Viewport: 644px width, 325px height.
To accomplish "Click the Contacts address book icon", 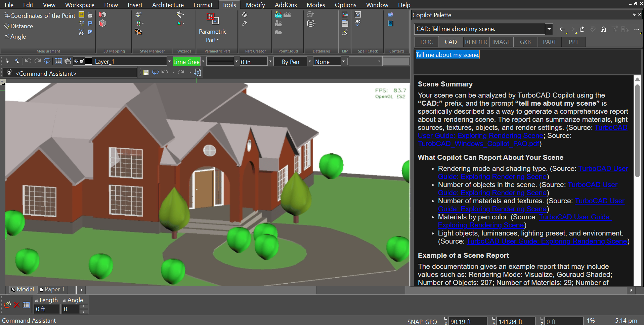I will pos(390,23).
